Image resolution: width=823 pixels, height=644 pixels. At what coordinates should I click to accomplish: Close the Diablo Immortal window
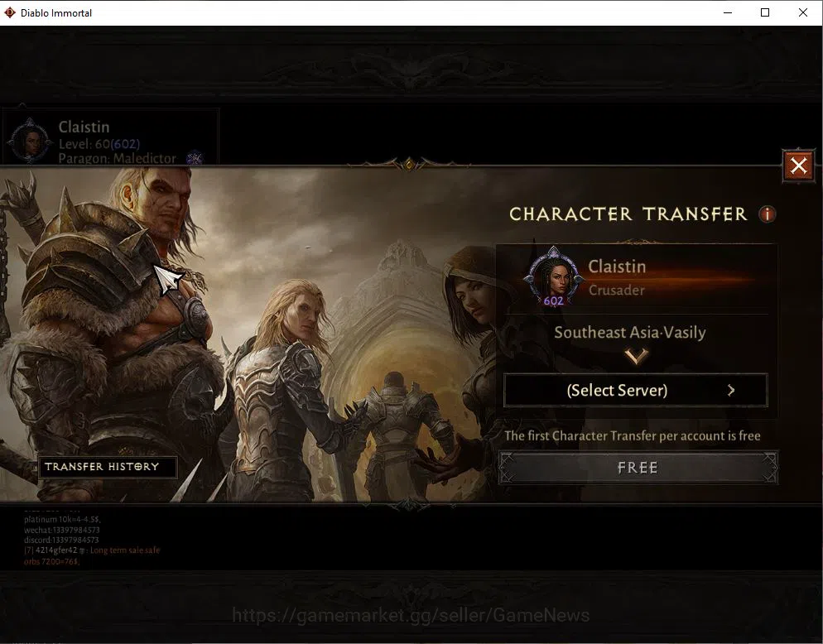coord(802,12)
